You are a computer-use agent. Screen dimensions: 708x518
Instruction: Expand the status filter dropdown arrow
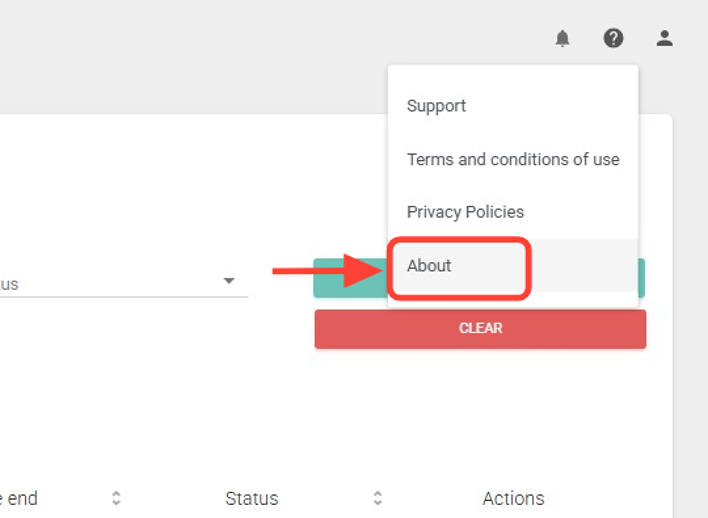pyautogui.click(x=229, y=282)
